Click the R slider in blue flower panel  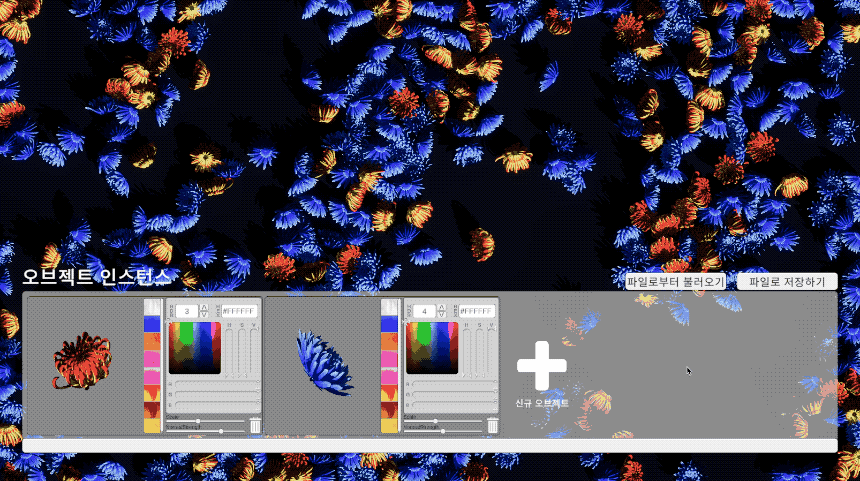(454, 384)
